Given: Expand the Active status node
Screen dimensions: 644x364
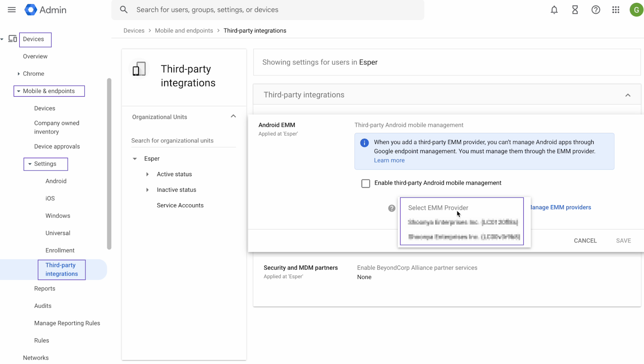Looking at the screenshot, I should click(x=148, y=174).
